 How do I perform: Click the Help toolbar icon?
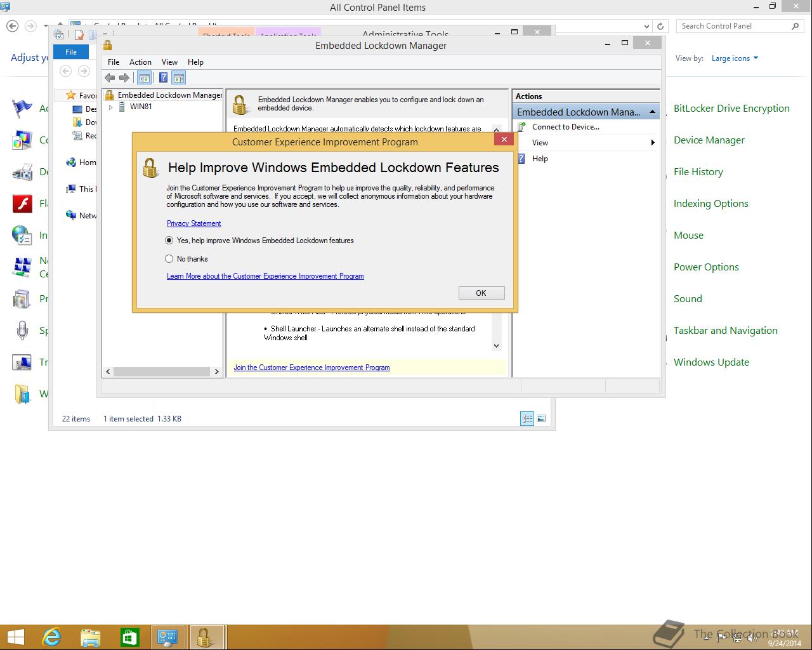163,78
